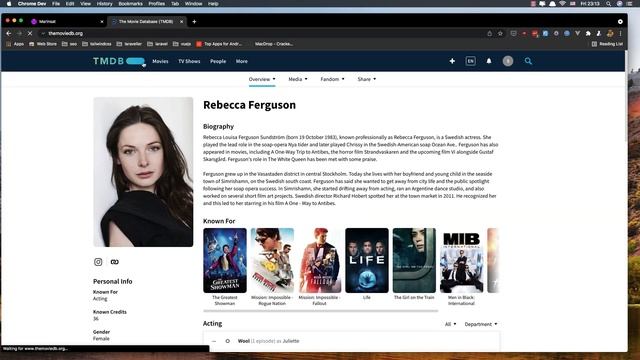Image resolution: width=640 pixels, height=360 pixels.
Task: Open the Profiles menu in menu bar
Action: [x=157, y=4]
